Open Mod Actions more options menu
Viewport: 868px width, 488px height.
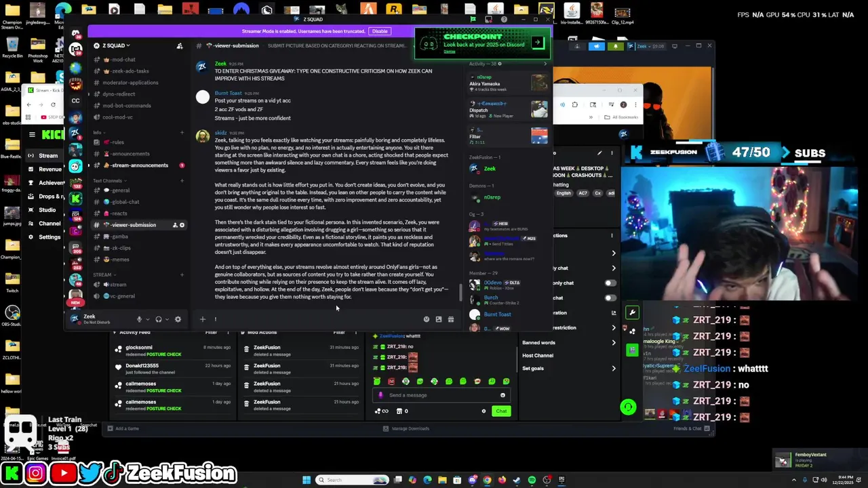point(357,333)
